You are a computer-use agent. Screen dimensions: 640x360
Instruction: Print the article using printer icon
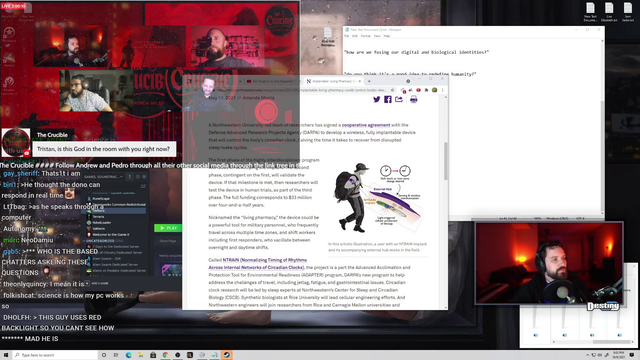[x=413, y=99]
